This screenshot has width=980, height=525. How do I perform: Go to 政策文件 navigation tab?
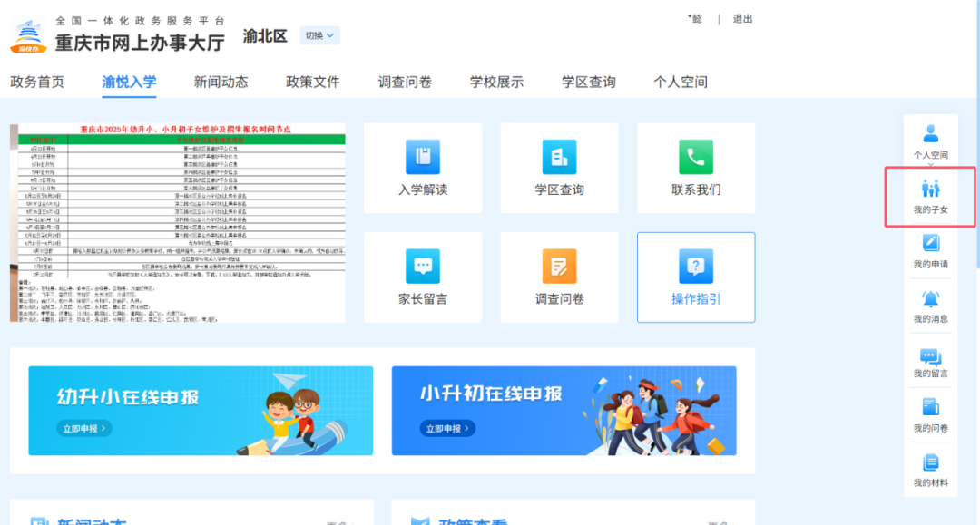tap(313, 82)
